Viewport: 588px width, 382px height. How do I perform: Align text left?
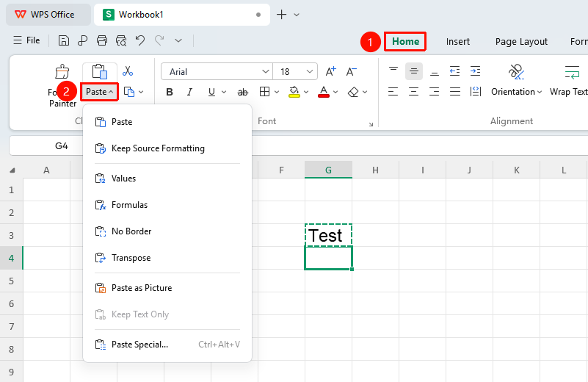coord(393,92)
